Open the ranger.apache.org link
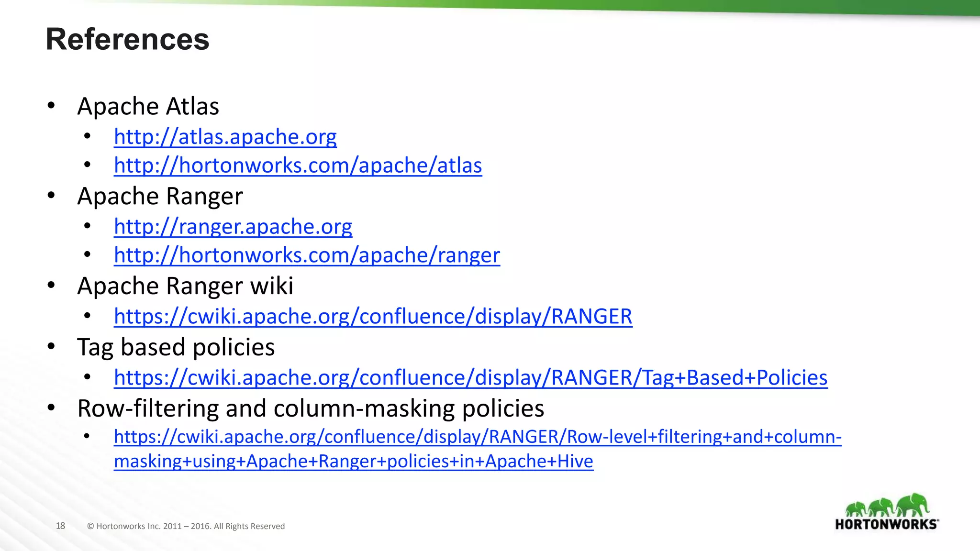Image resolution: width=980 pixels, height=551 pixels. pyautogui.click(x=233, y=227)
